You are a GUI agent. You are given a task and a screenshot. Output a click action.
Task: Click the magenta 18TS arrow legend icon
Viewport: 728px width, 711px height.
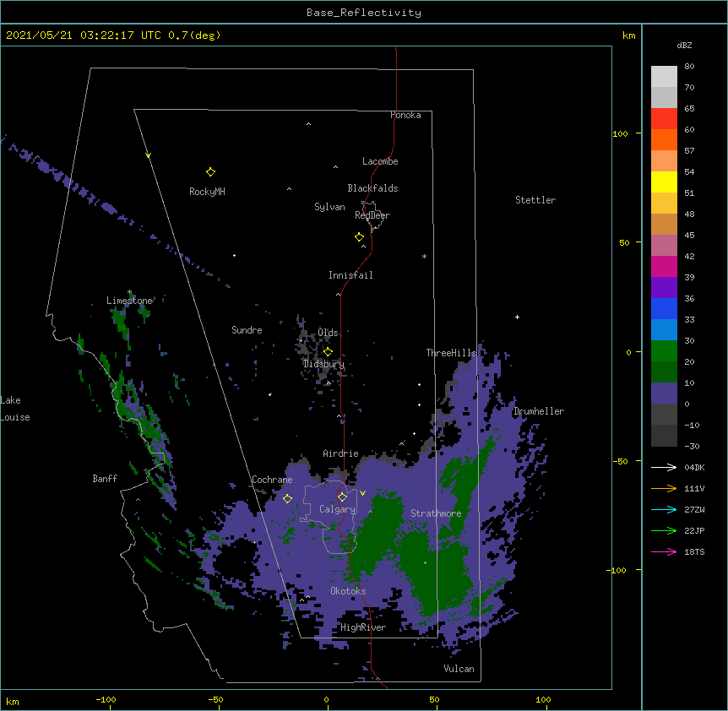(x=664, y=551)
